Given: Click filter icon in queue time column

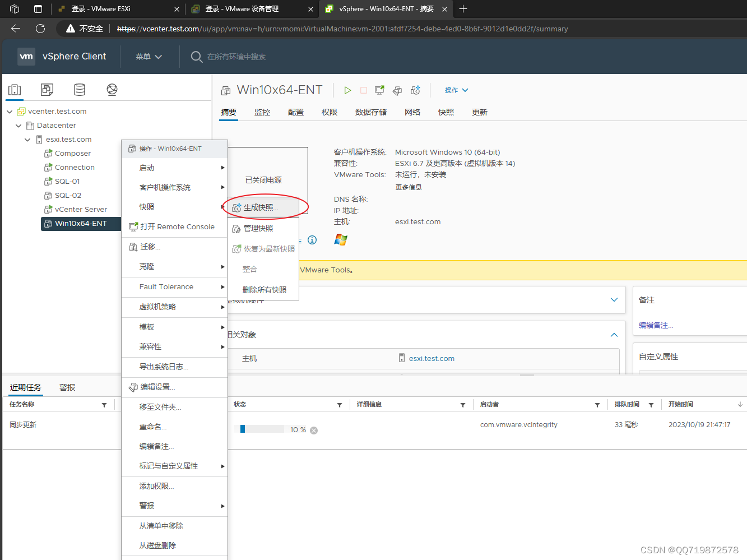Looking at the screenshot, I should point(651,405).
